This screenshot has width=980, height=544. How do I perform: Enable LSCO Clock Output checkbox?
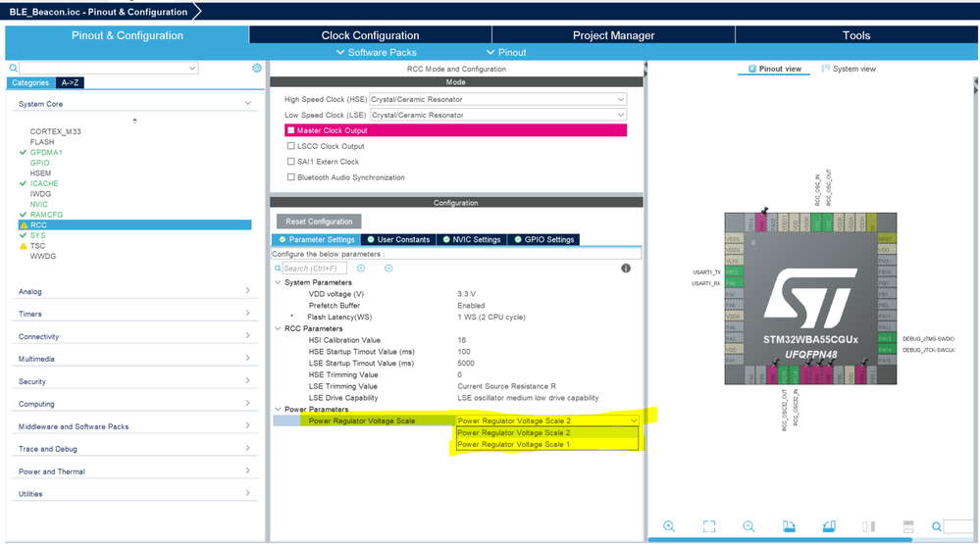pos(290,145)
